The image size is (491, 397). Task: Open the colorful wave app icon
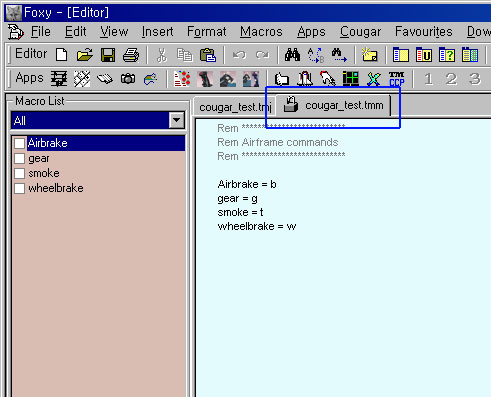[x=151, y=79]
